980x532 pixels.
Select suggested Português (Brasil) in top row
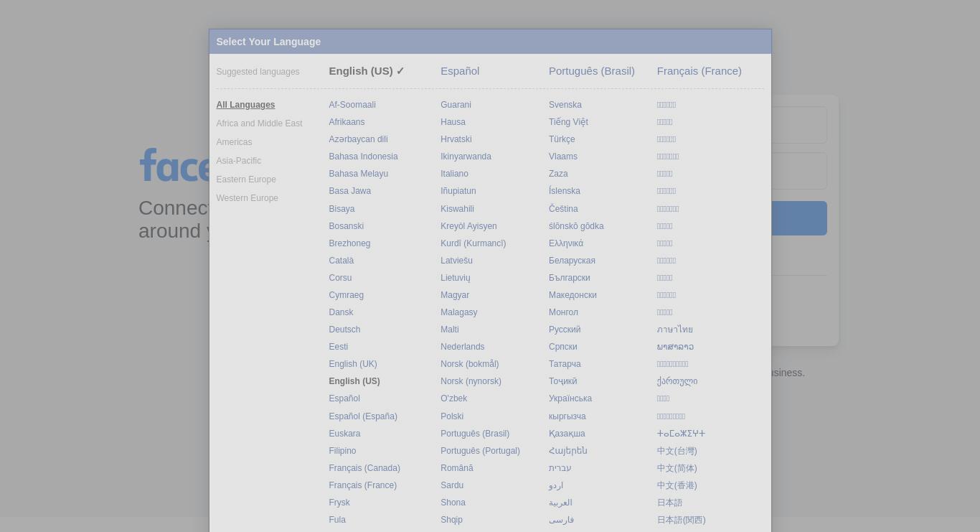coord(592,71)
